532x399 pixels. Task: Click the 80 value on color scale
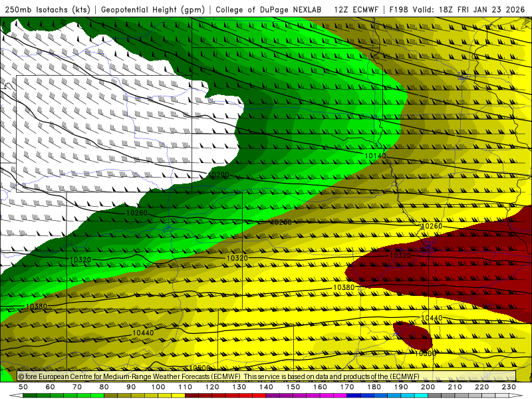(104, 387)
